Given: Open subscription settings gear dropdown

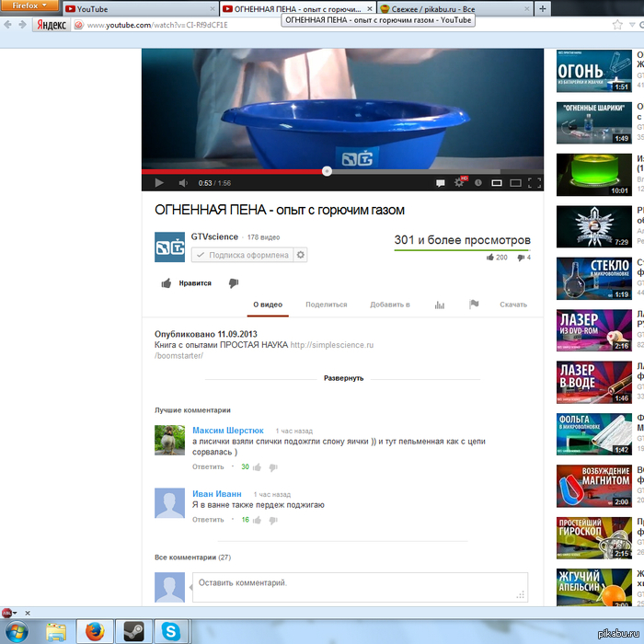Looking at the screenshot, I should click(x=300, y=255).
